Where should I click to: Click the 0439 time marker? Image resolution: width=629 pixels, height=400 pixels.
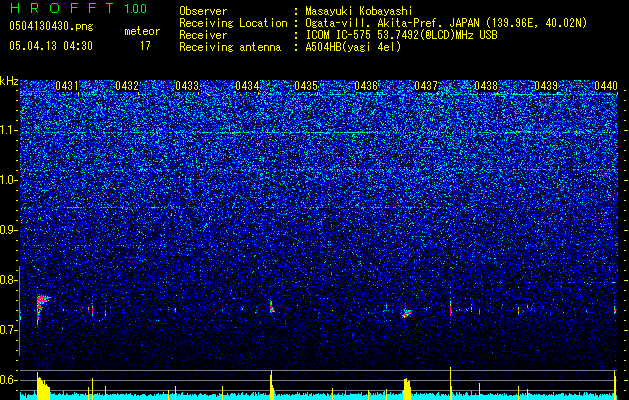(546, 86)
